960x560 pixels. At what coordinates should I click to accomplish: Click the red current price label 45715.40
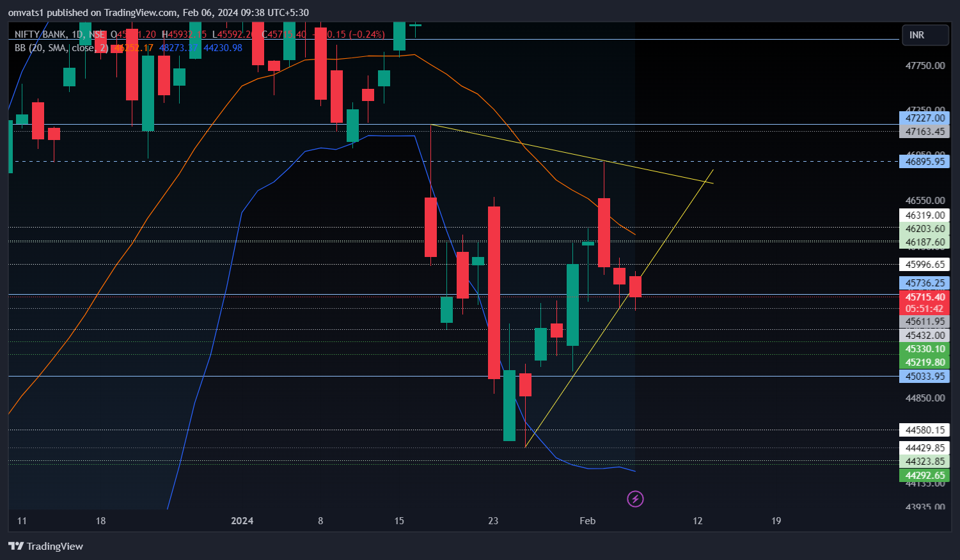point(924,297)
